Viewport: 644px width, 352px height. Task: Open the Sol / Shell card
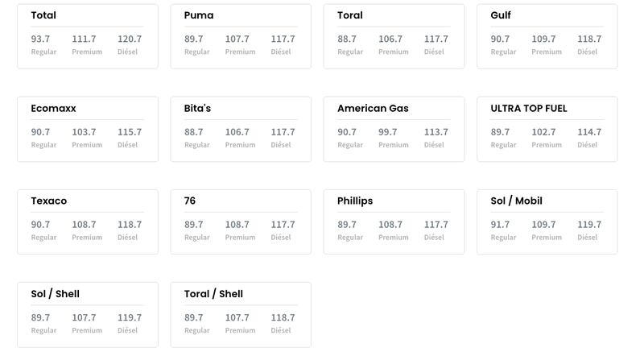(x=88, y=315)
